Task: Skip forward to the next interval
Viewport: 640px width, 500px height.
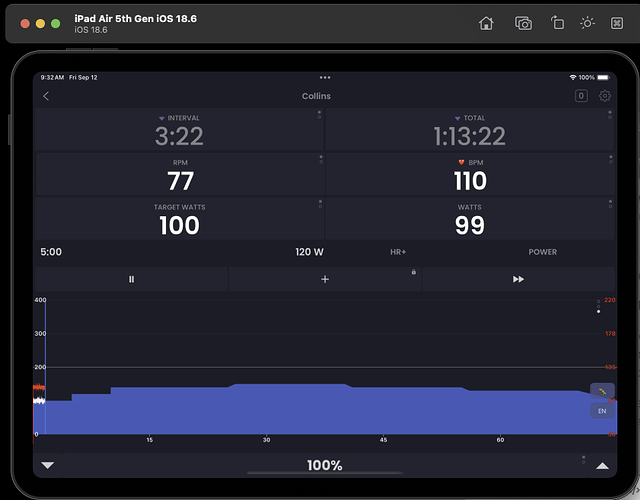Action: [518, 279]
